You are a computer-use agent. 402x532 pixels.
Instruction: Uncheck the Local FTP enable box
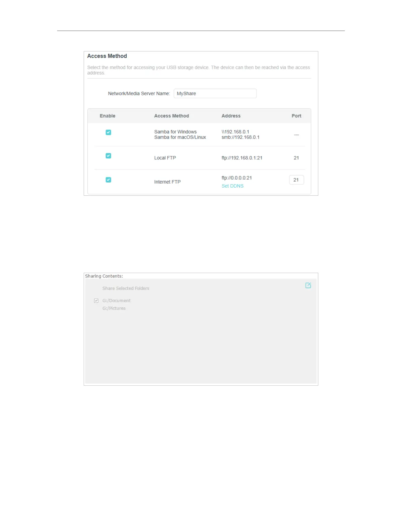[108, 156]
